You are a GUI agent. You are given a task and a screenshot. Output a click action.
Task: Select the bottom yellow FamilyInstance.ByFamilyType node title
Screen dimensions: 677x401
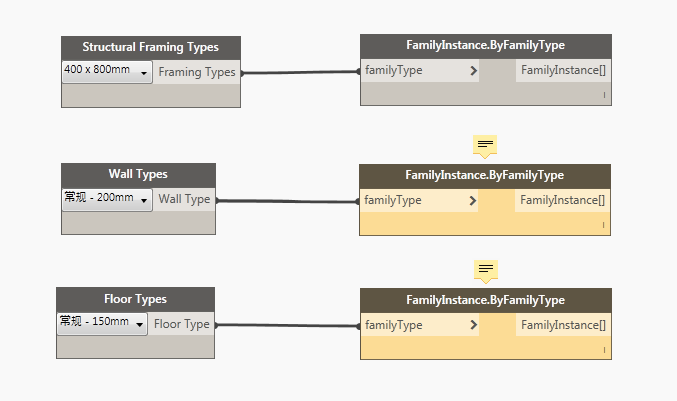pyautogui.click(x=486, y=300)
